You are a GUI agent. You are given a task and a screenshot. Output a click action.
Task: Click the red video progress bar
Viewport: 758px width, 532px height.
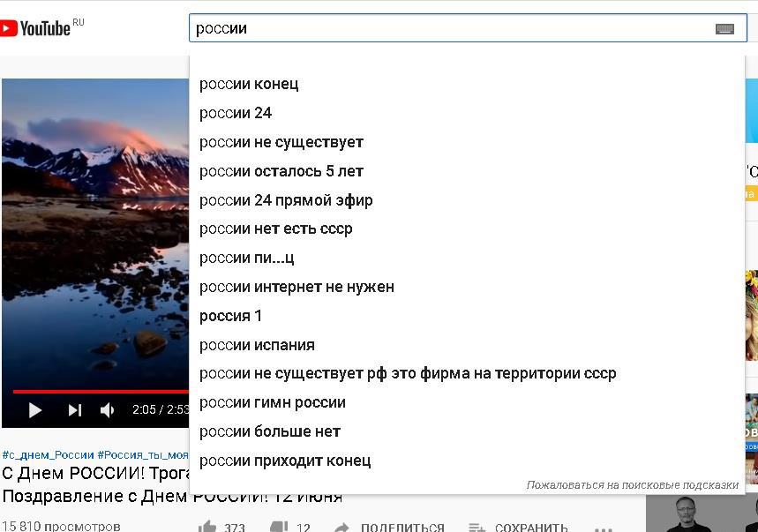coord(97,391)
